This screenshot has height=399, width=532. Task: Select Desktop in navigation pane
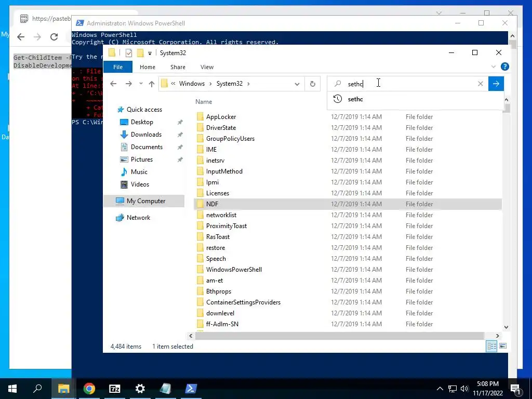coord(137,122)
